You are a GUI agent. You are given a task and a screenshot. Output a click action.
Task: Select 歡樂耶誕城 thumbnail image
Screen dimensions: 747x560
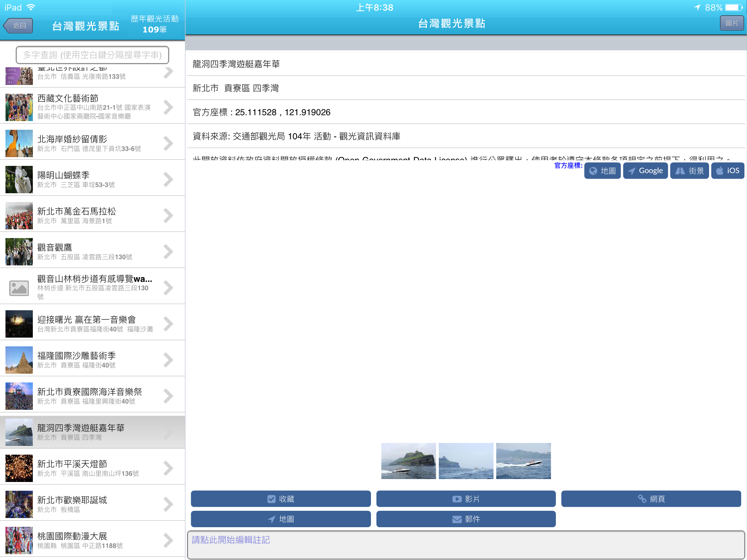pyautogui.click(x=19, y=504)
